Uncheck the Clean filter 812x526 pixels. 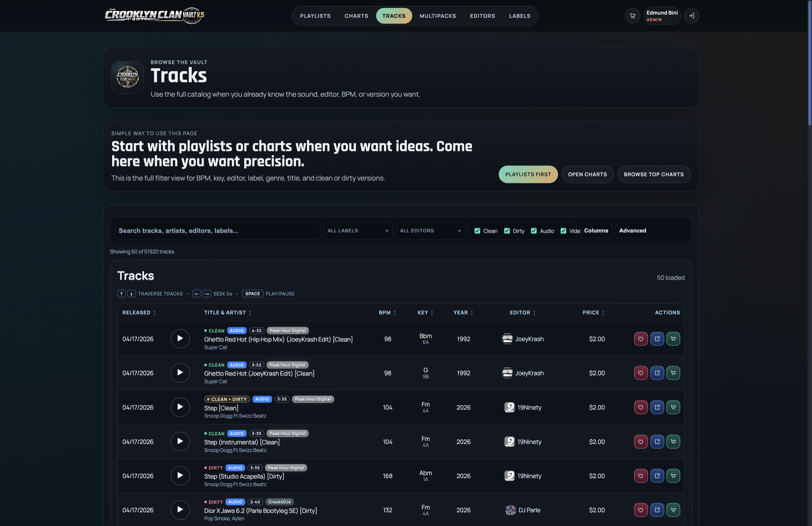pos(477,230)
